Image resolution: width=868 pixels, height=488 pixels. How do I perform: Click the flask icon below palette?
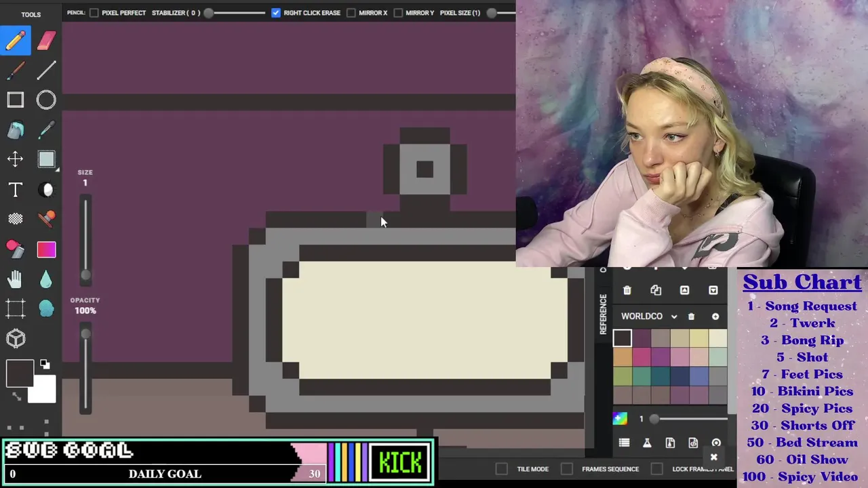click(647, 443)
